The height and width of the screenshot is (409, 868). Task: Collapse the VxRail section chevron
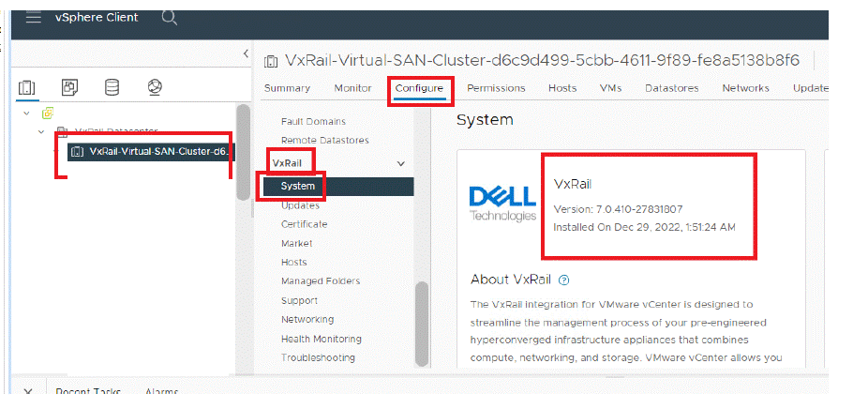tap(401, 163)
